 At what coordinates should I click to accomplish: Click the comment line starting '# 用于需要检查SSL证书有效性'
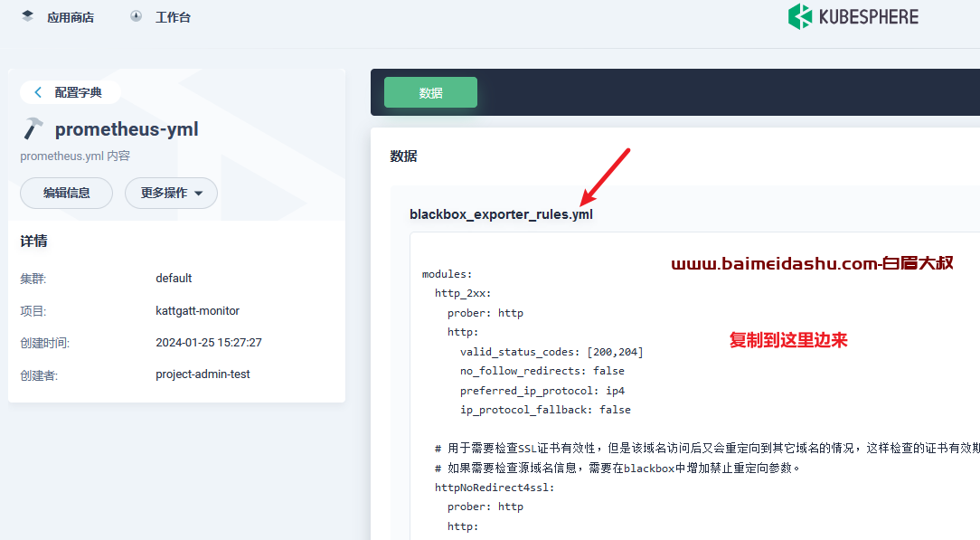pos(708,448)
